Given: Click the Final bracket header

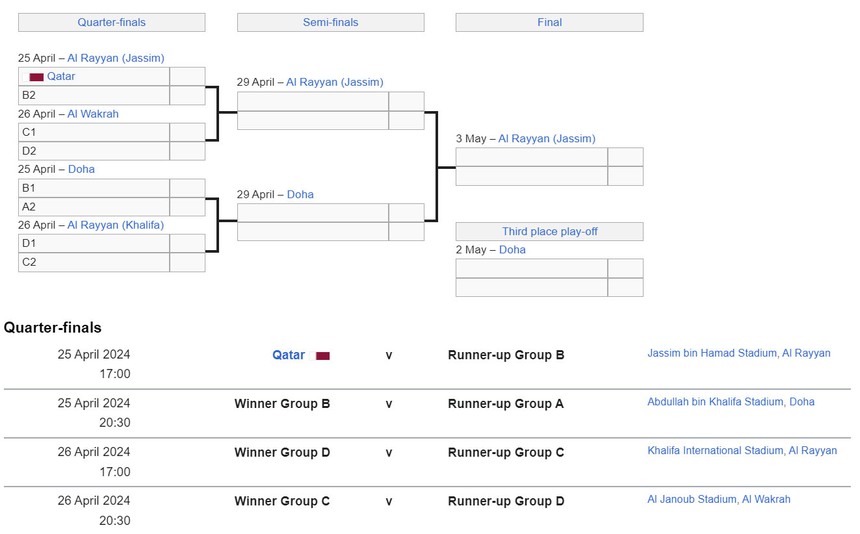Looking at the screenshot, I should (x=549, y=22).
